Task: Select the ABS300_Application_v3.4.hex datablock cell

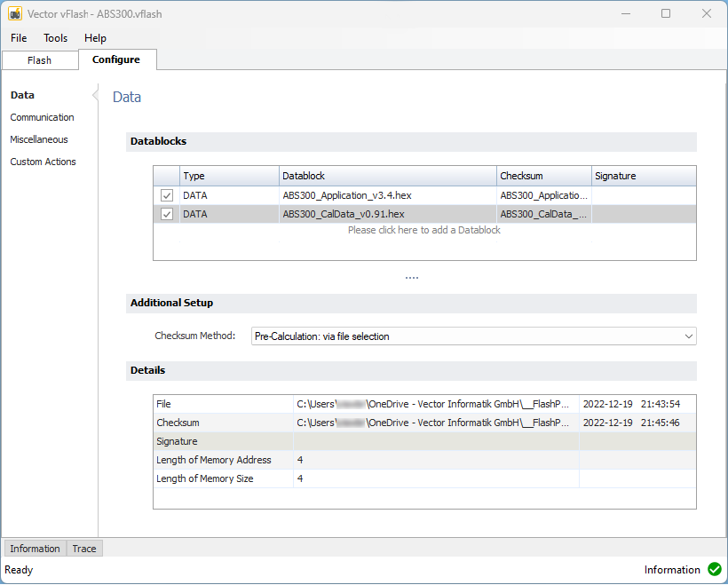Action: 388,195
